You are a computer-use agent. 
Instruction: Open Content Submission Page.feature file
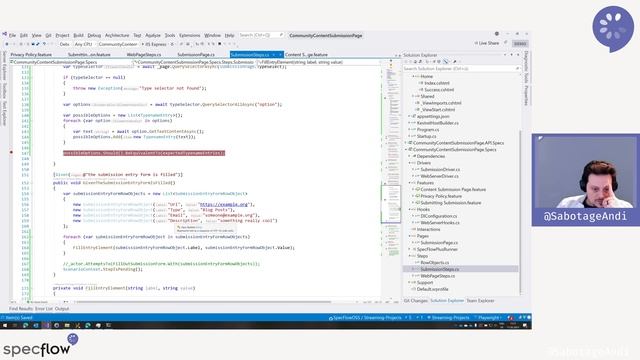[x=453, y=189]
